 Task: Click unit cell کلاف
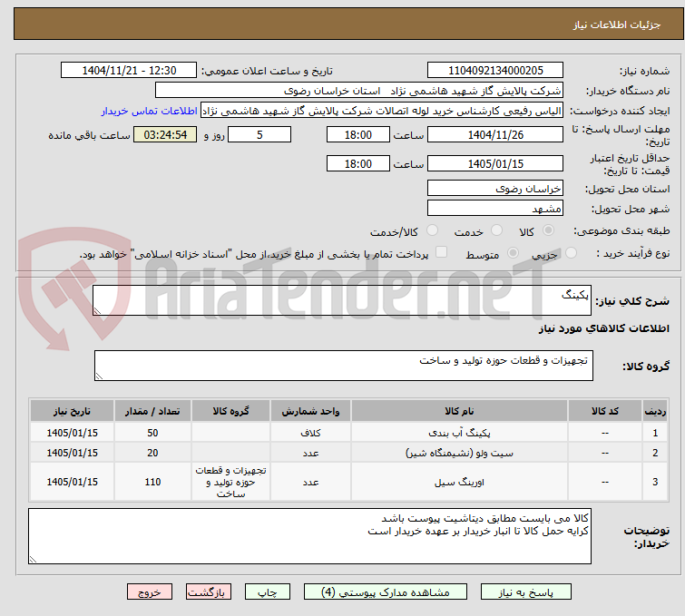click(x=310, y=433)
